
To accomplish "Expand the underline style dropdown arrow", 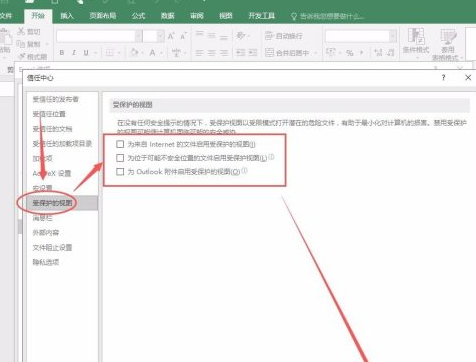I will point(95,53).
